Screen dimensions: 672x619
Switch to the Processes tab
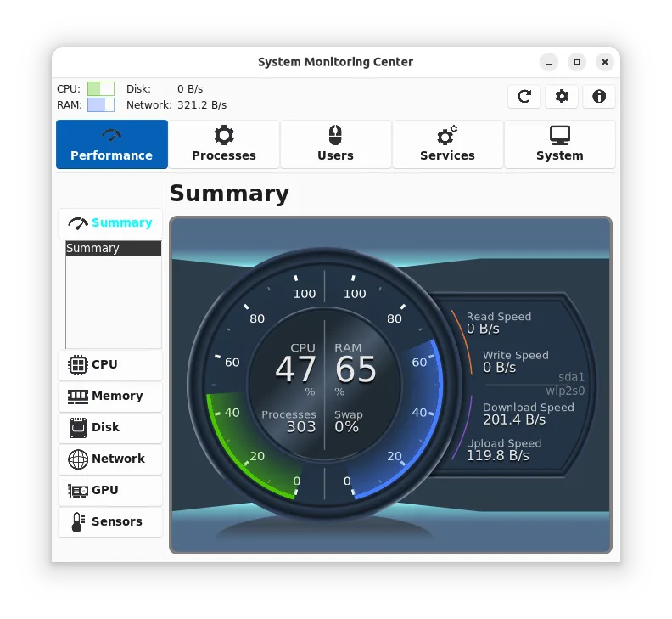click(x=224, y=144)
